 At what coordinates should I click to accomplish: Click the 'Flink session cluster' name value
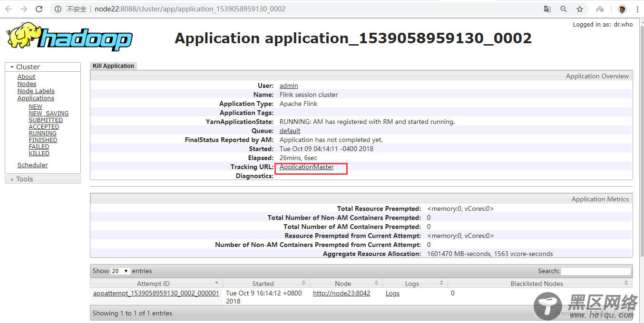coord(309,95)
